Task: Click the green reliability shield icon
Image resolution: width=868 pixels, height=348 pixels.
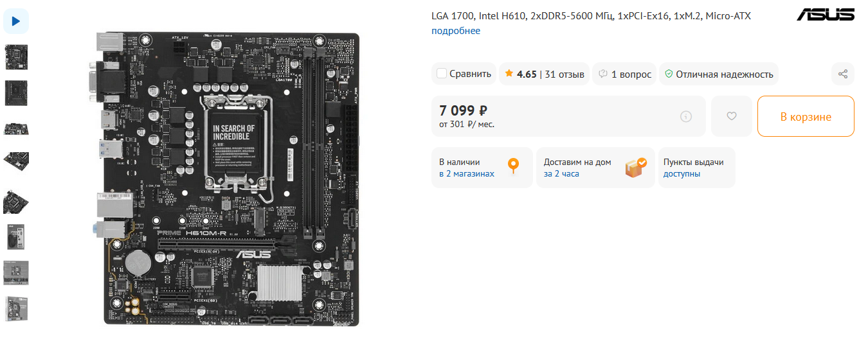Action: pyautogui.click(x=669, y=74)
